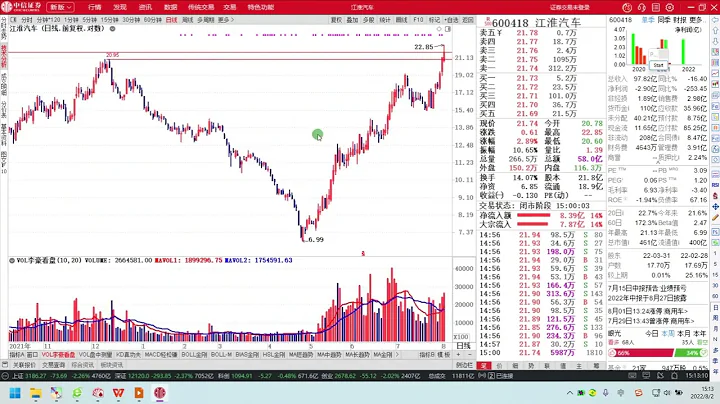Select 单季 in finance panel
The image size is (720, 404).
click(647, 20)
